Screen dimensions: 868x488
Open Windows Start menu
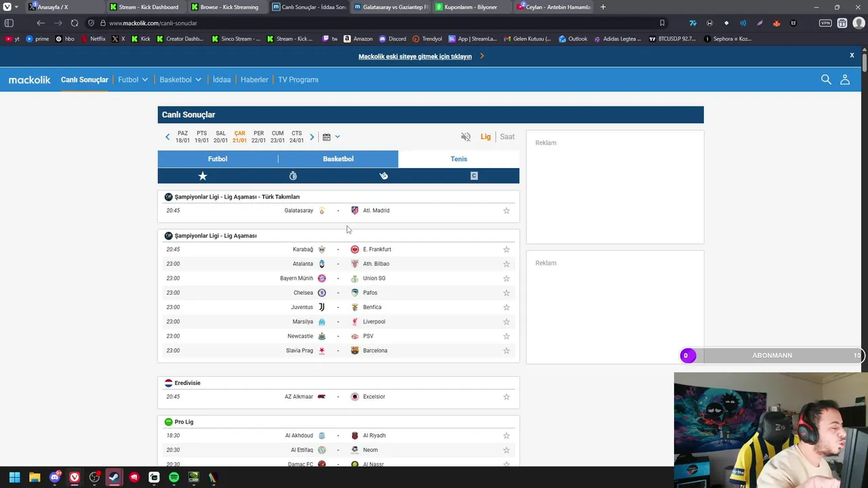click(14, 477)
